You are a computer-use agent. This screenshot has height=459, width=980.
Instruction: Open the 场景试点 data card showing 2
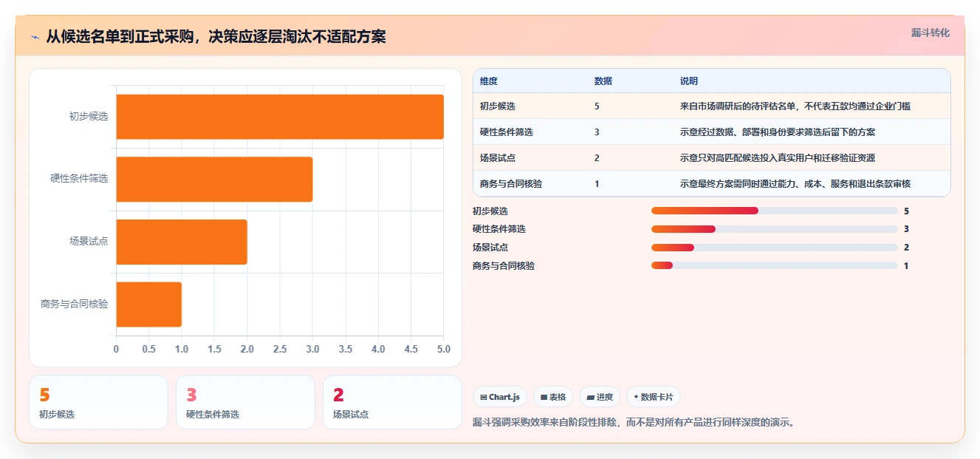click(x=392, y=402)
